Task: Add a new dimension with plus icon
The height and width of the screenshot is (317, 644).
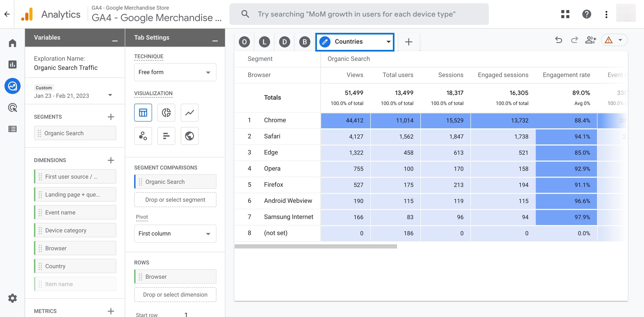Action: (x=111, y=160)
